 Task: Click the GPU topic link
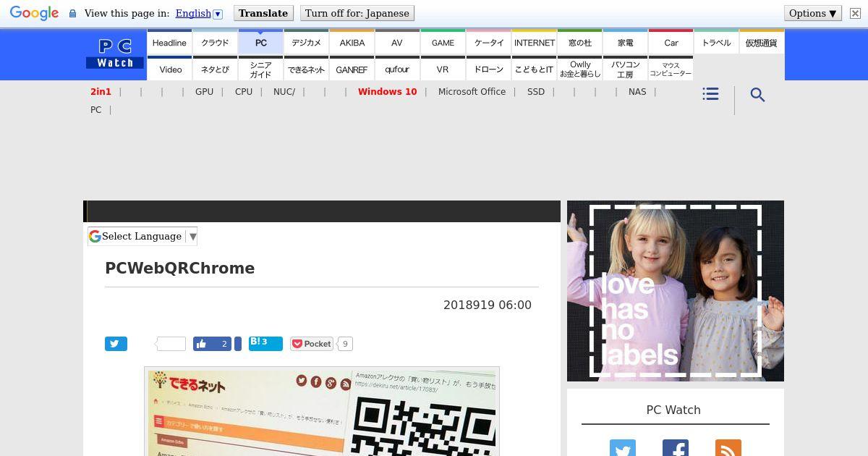pos(204,92)
